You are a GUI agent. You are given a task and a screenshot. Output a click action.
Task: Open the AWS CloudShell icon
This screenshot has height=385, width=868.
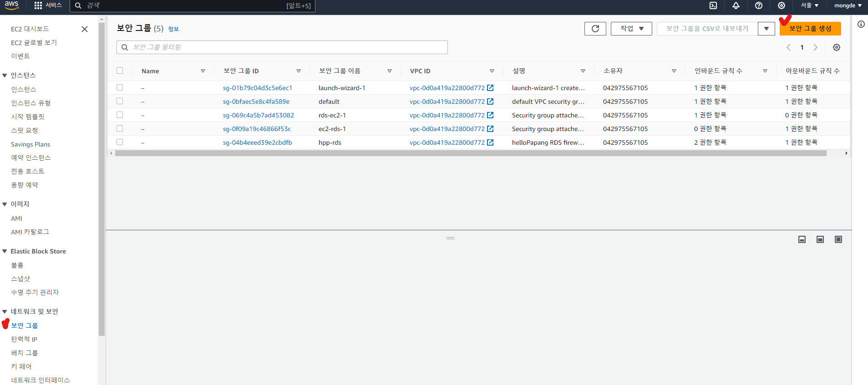pos(713,5)
